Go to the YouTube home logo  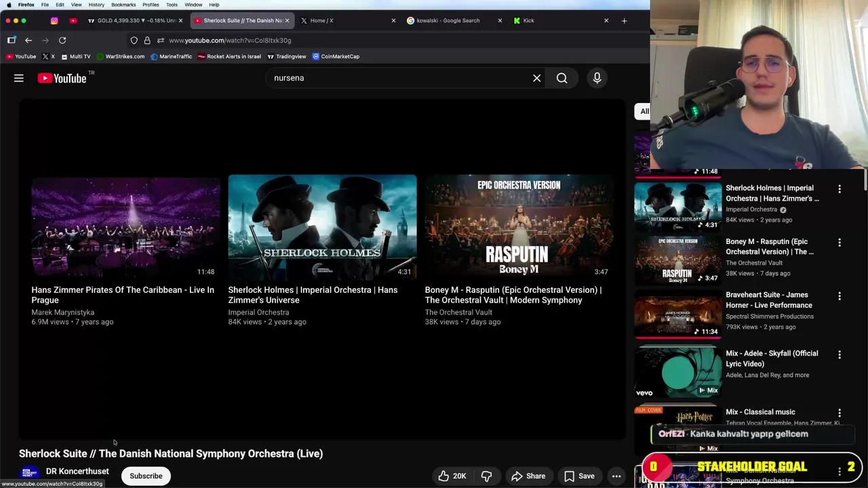tap(62, 79)
